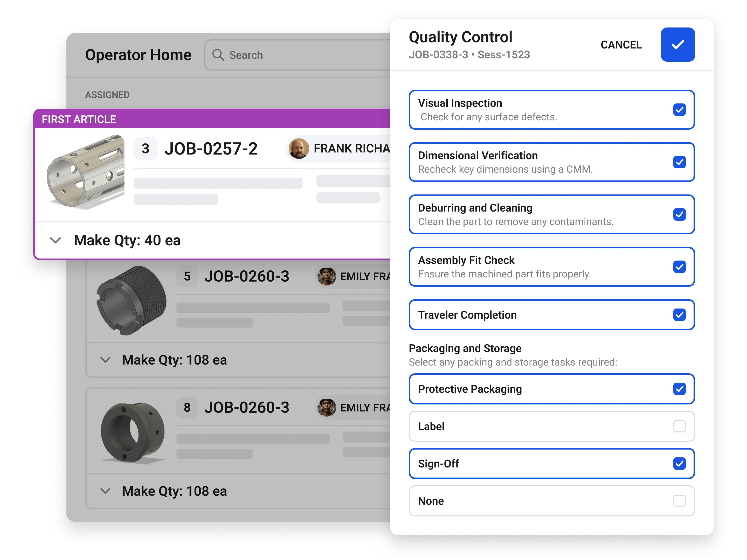Toggle the Assembly Fit Check checkbox

click(x=679, y=267)
